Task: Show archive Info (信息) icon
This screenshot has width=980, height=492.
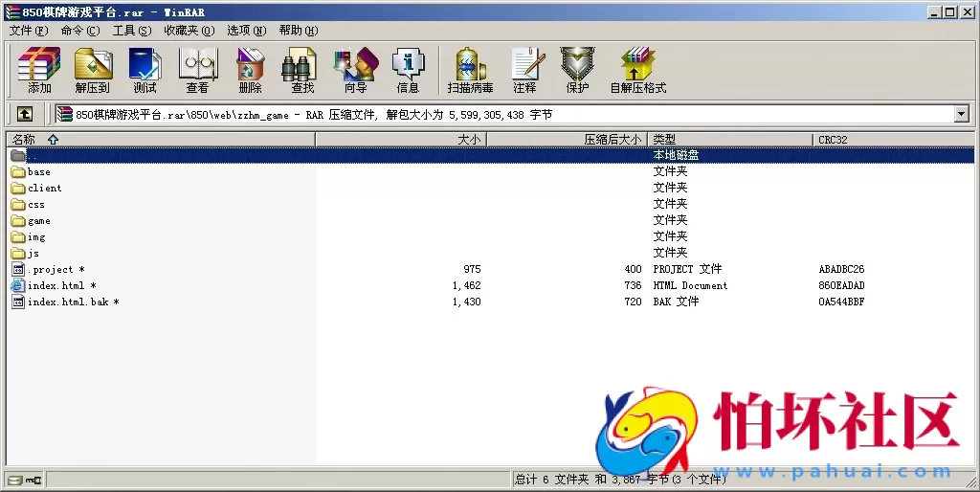Action: [408, 70]
